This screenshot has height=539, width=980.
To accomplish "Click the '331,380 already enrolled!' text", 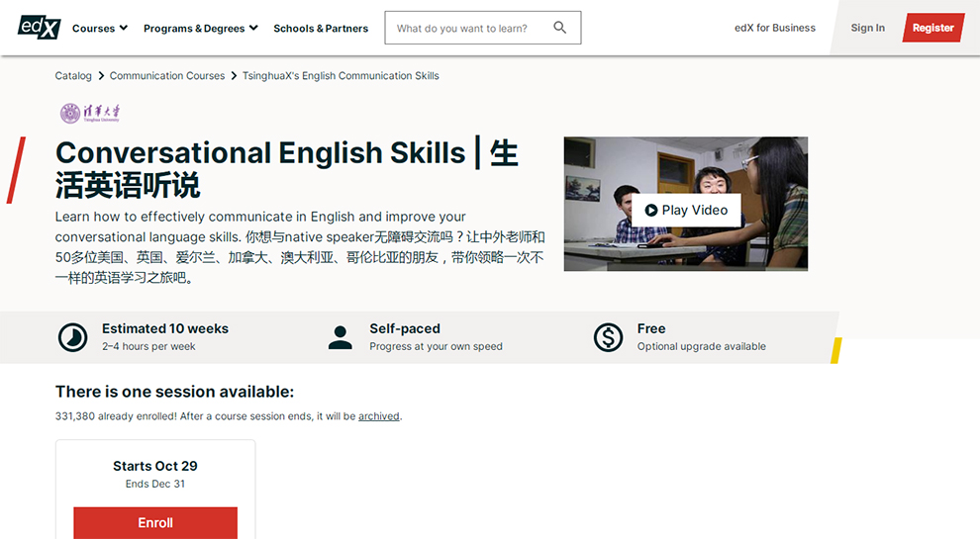I will [x=116, y=416].
